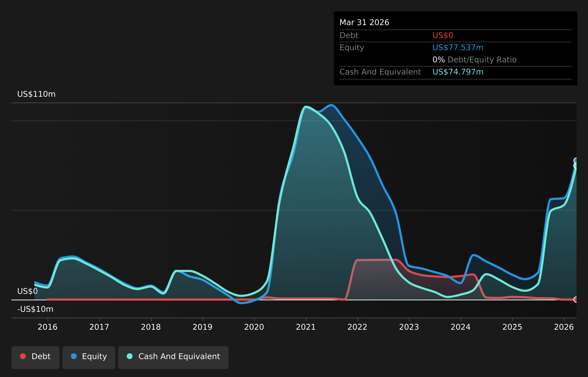This screenshot has width=588, height=377.
Task: Click the 2019 x-axis label
Action: (203, 327)
